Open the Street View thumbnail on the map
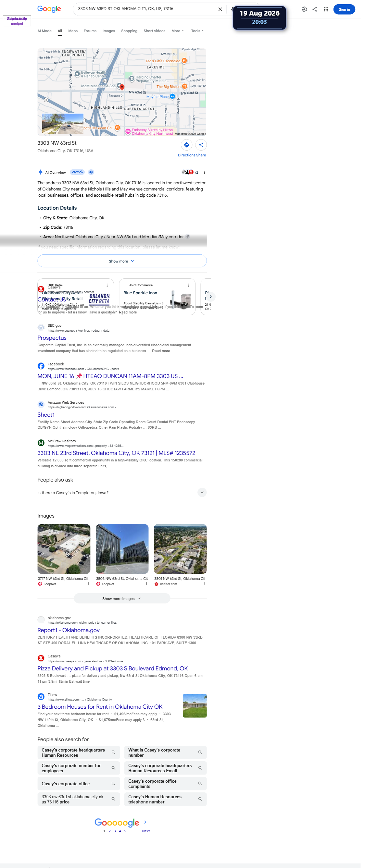 coord(63,124)
